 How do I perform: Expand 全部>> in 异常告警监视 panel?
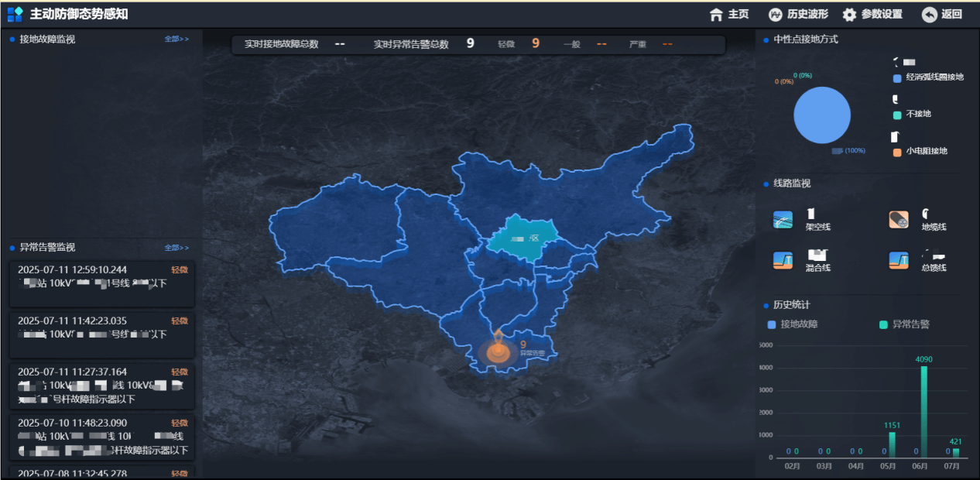click(176, 248)
